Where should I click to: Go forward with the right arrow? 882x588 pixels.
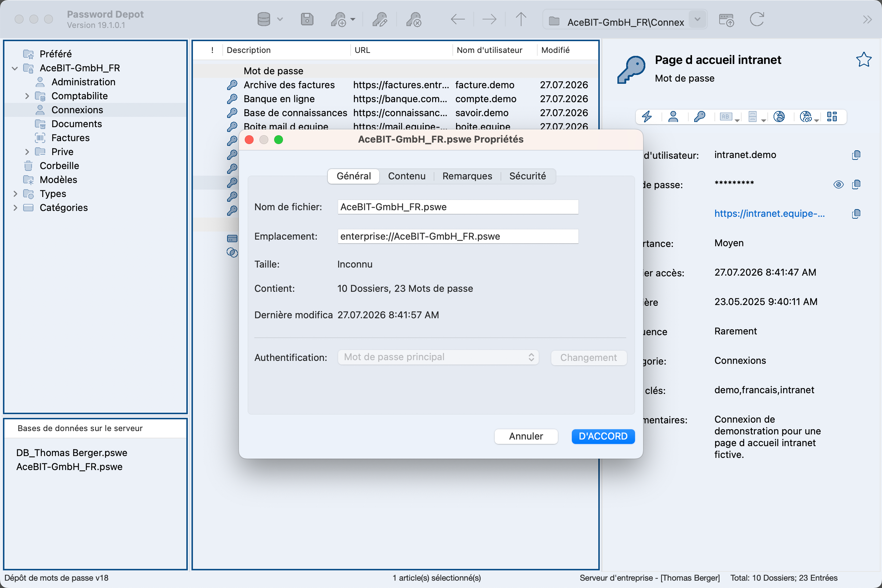pos(489,19)
